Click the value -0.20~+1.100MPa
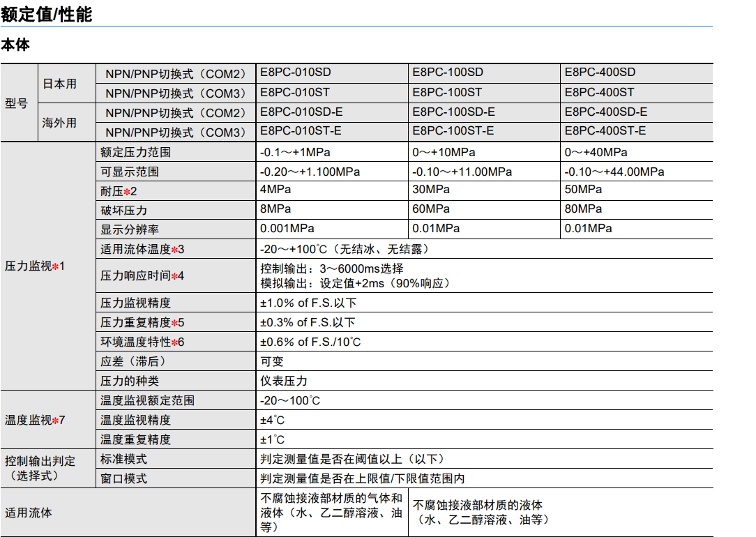 (310, 172)
